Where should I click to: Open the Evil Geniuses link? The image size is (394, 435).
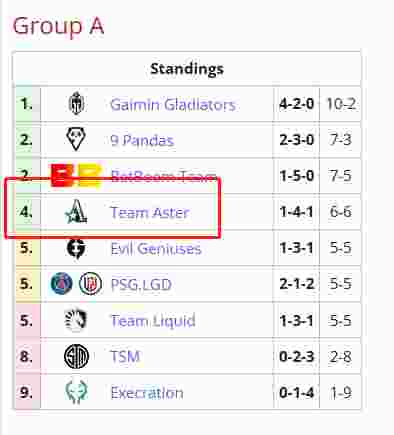click(156, 249)
